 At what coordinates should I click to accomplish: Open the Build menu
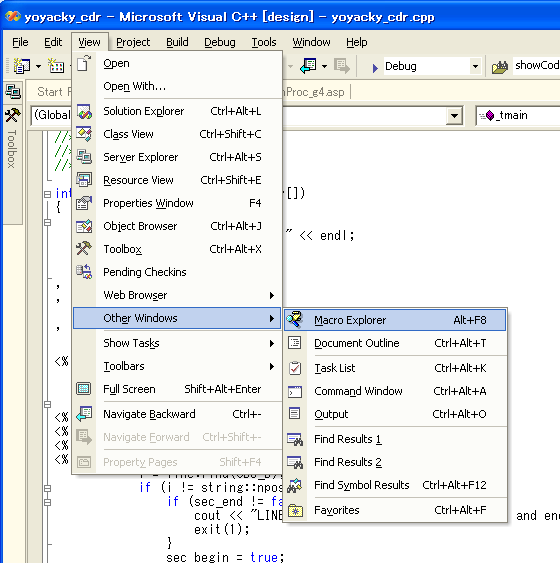tap(177, 42)
